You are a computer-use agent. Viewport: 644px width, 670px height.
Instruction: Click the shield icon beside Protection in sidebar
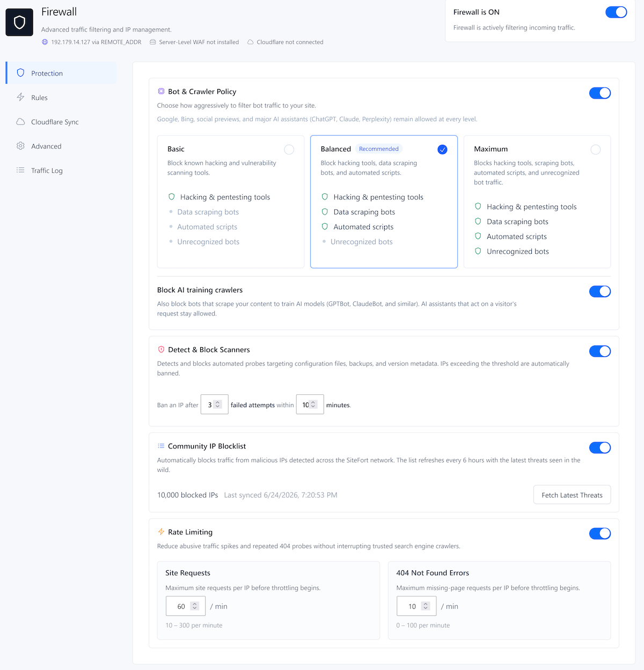(20, 73)
